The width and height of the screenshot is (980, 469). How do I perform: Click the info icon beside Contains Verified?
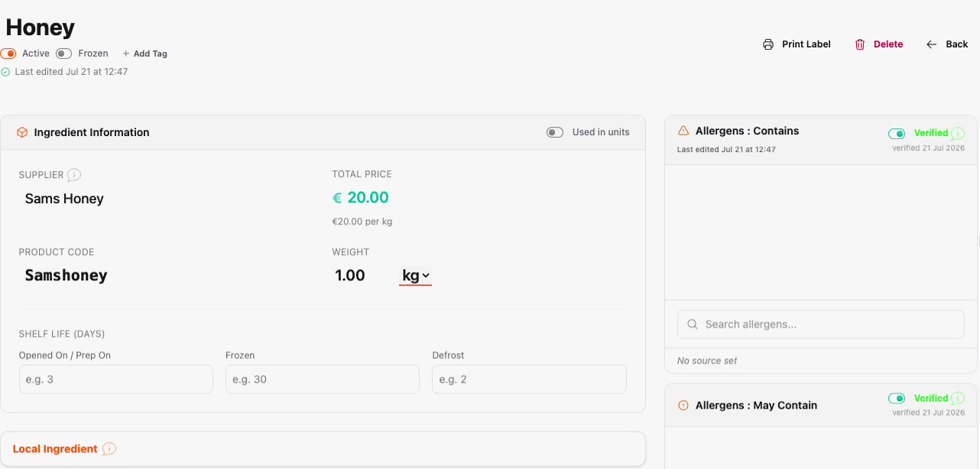click(958, 133)
